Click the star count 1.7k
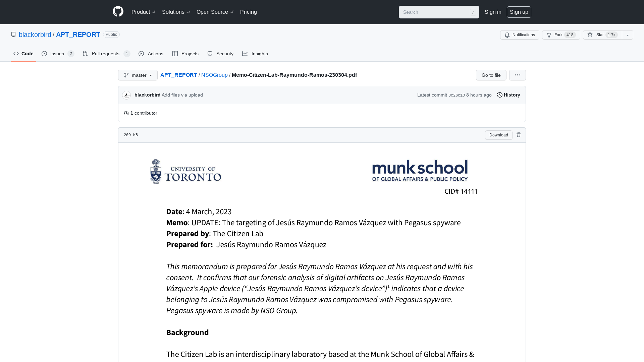Viewport: 644px width, 362px height. [x=612, y=35]
